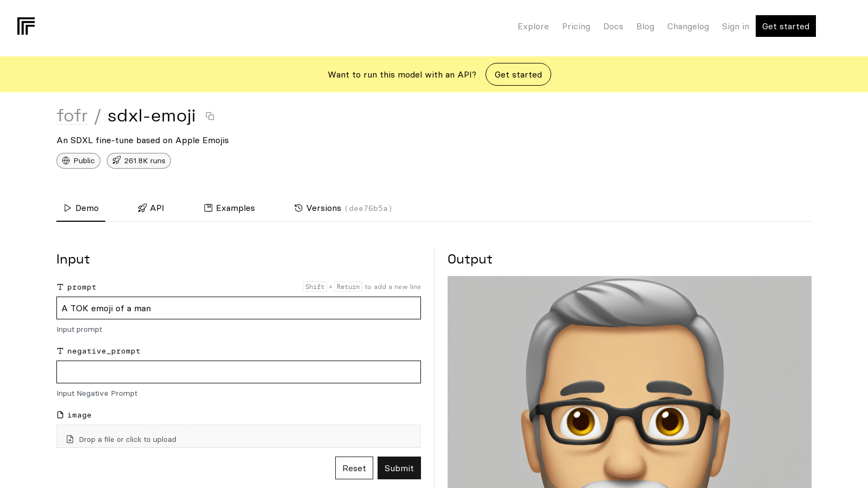Viewport: 868px width, 488px height.
Task: Click the black Get started button in header
Action: (786, 26)
